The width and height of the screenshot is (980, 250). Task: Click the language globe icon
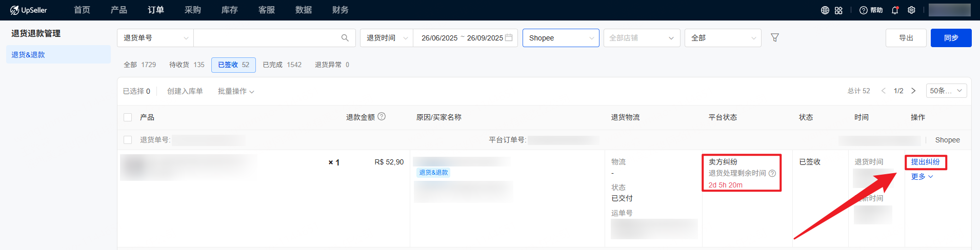pos(825,10)
